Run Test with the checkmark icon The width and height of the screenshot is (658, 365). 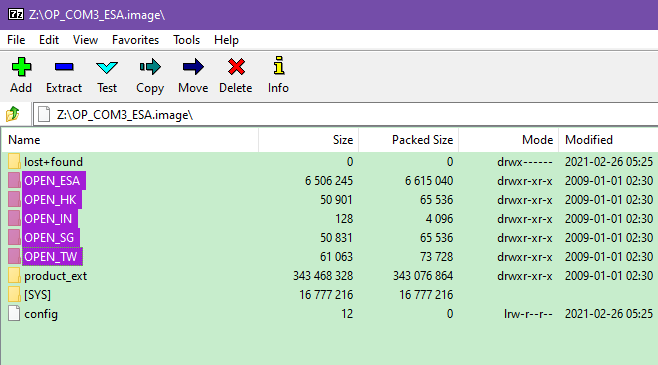107,67
